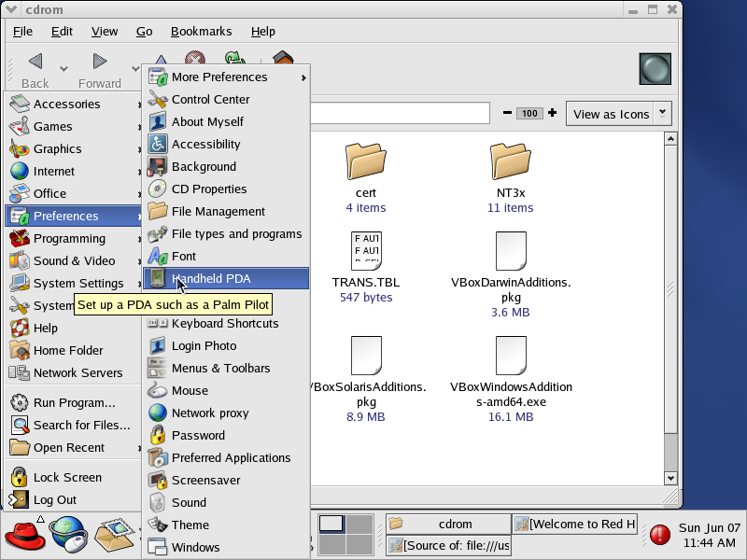Expand the Accessories submenu

[x=74, y=104]
